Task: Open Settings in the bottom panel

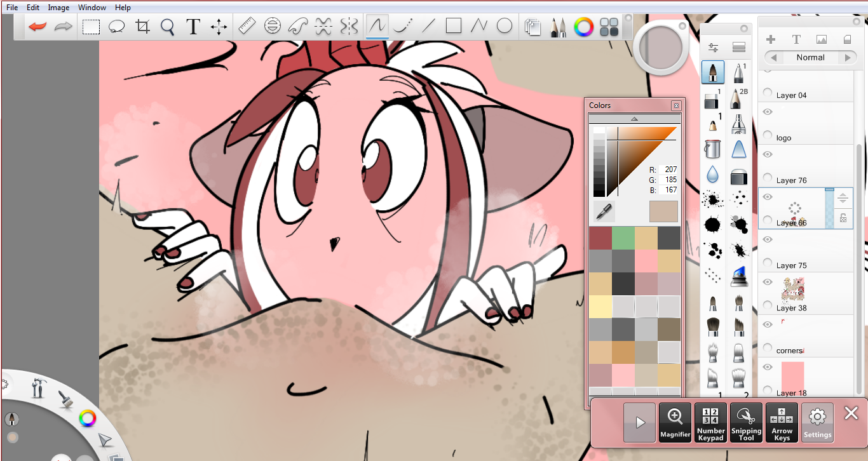Action: point(817,422)
